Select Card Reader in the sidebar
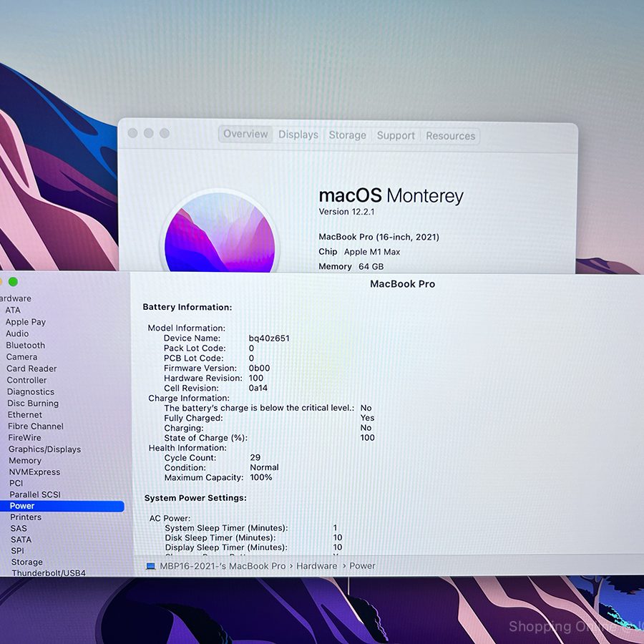The width and height of the screenshot is (644, 644). pyautogui.click(x=31, y=369)
